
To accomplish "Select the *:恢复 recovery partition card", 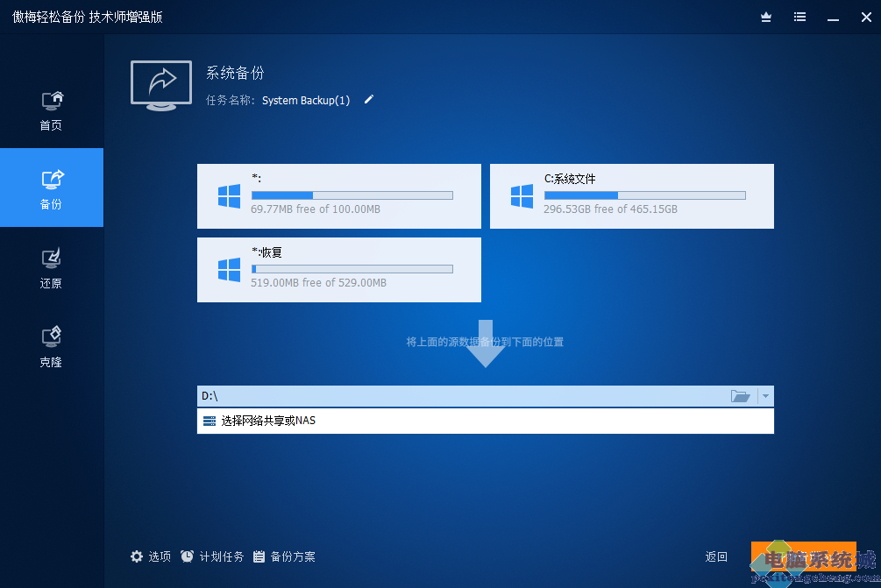I will tap(338, 270).
